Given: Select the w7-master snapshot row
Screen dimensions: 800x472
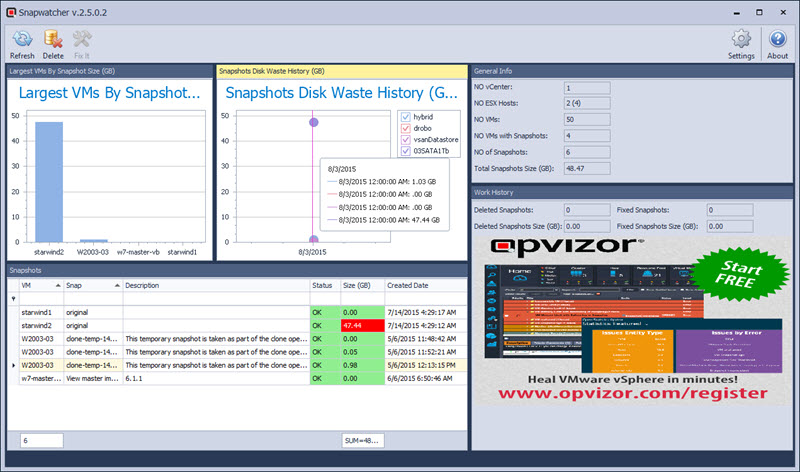Looking at the screenshot, I should coord(243,379).
